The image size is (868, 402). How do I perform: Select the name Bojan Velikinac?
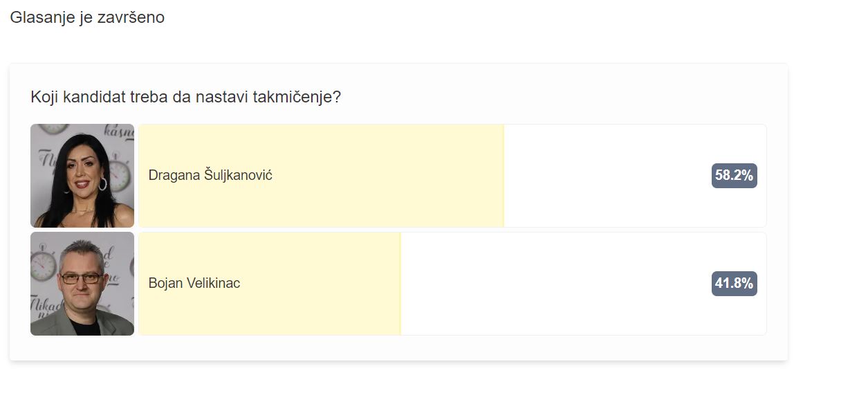click(194, 283)
